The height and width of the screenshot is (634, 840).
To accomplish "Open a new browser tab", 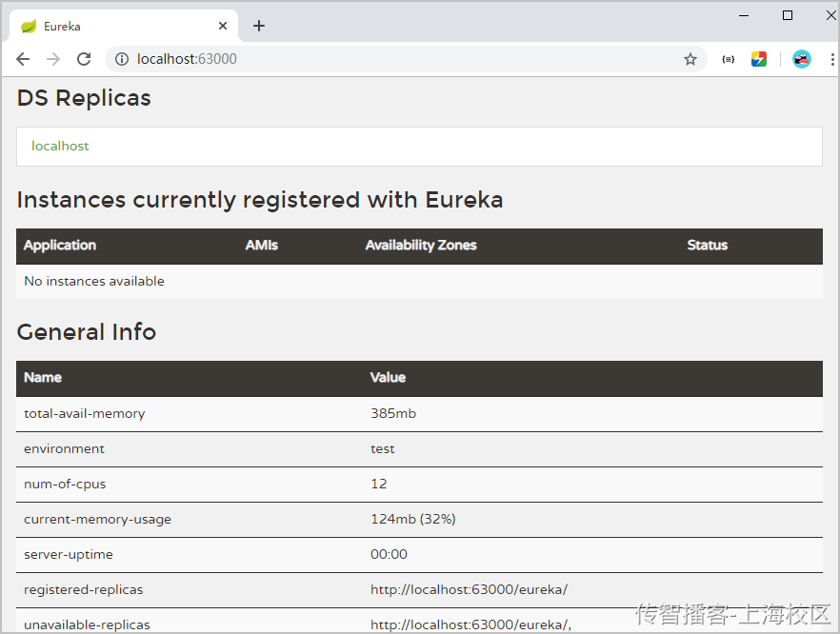I will [259, 26].
